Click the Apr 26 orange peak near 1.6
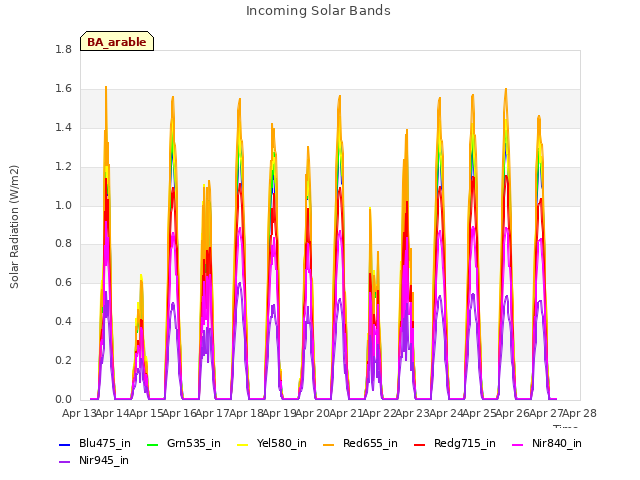Screen dimensions: 640x480 coord(506,89)
